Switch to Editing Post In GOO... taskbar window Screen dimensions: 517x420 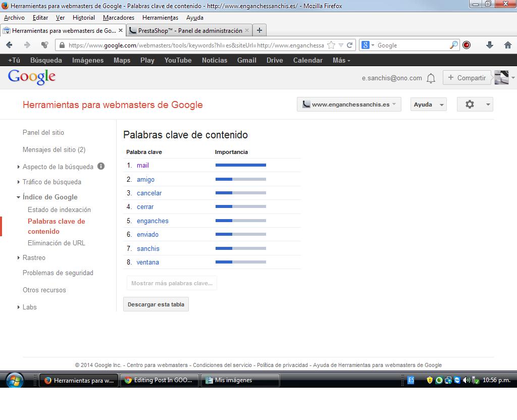[160, 380]
